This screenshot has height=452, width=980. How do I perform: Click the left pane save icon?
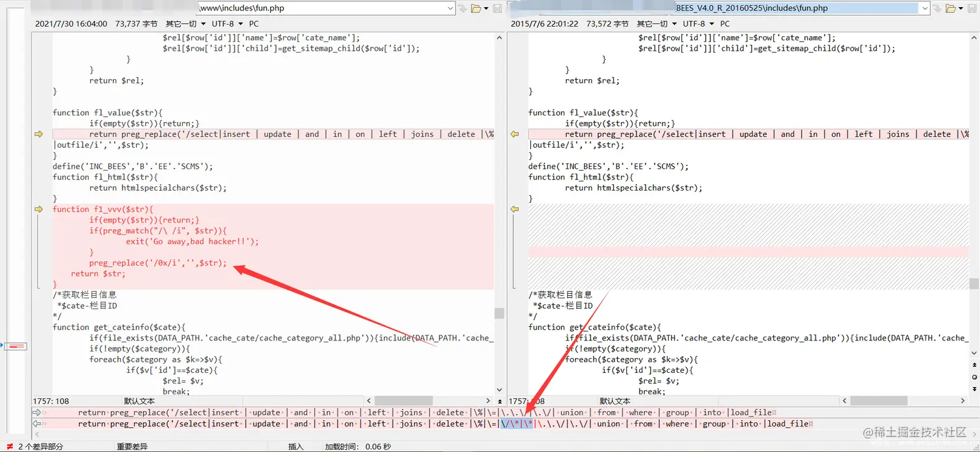pyautogui.click(x=498, y=8)
